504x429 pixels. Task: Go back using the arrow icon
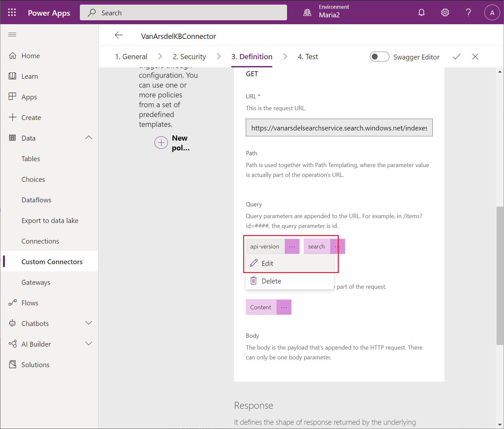pos(119,35)
